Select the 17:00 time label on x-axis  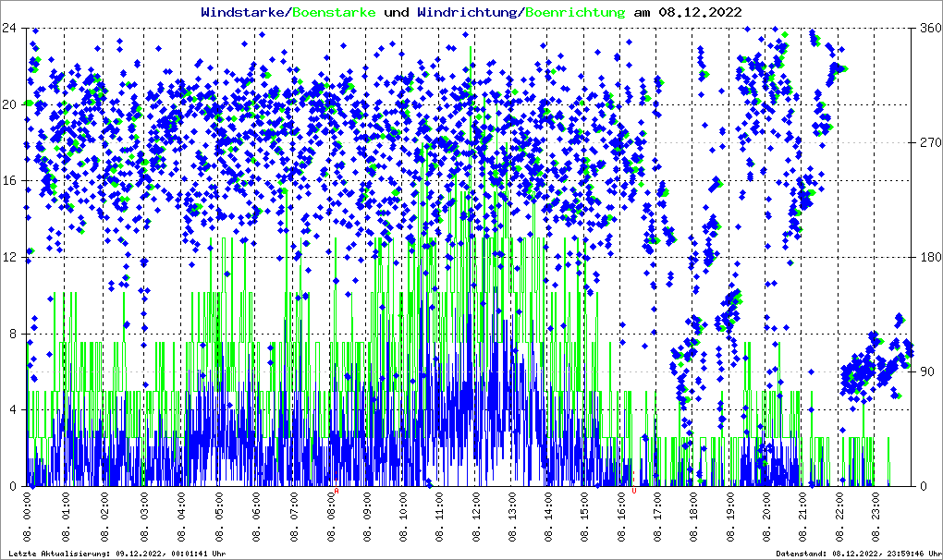point(657,517)
